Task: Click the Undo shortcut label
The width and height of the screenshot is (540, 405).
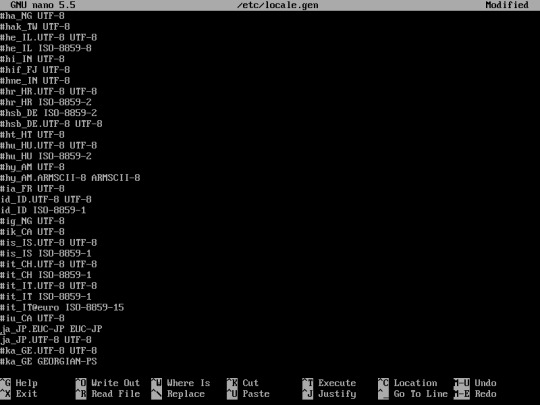Action: tap(486, 383)
